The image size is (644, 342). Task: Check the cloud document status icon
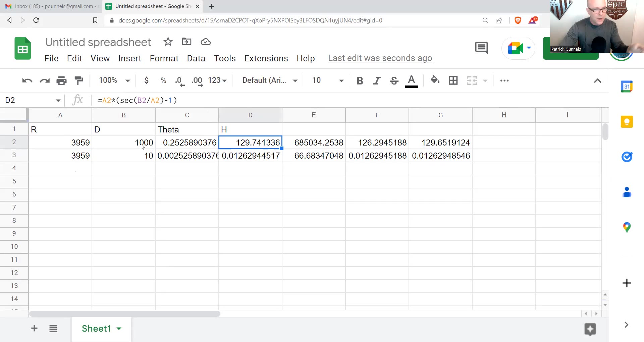(x=206, y=42)
